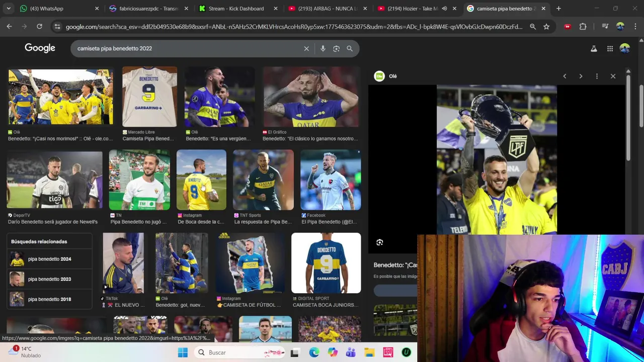Switch to the WhatsApp tab
The image size is (644, 362).
[x=59, y=9]
